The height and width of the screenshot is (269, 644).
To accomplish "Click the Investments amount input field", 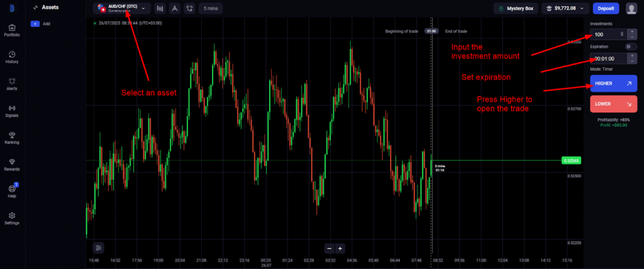I will (x=605, y=34).
